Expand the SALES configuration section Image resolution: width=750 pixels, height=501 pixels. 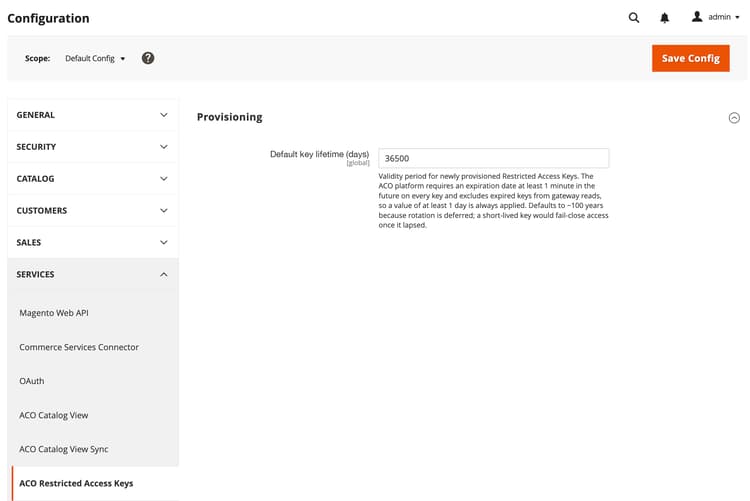(x=93, y=243)
